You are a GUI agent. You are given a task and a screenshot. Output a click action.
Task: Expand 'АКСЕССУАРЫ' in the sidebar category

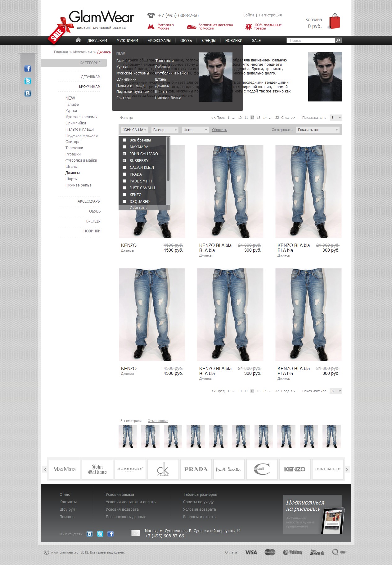(89, 201)
